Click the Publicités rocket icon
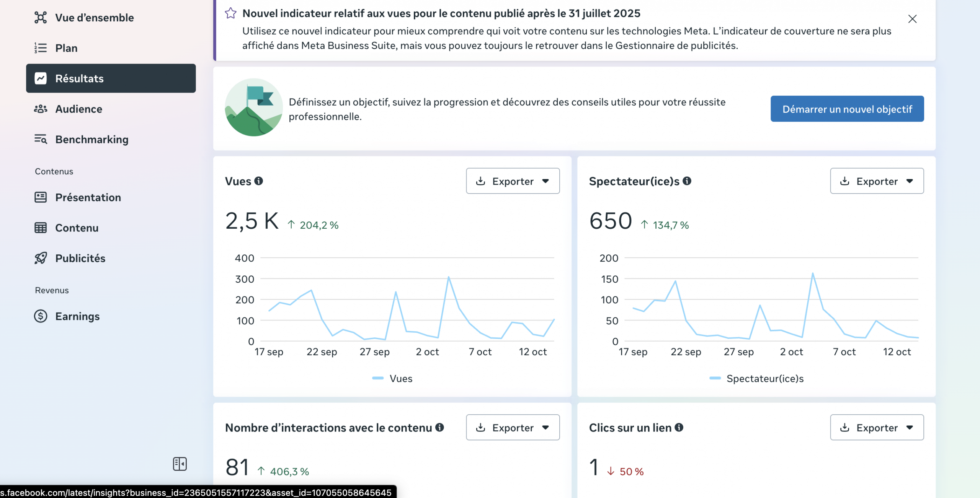 pyautogui.click(x=41, y=258)
